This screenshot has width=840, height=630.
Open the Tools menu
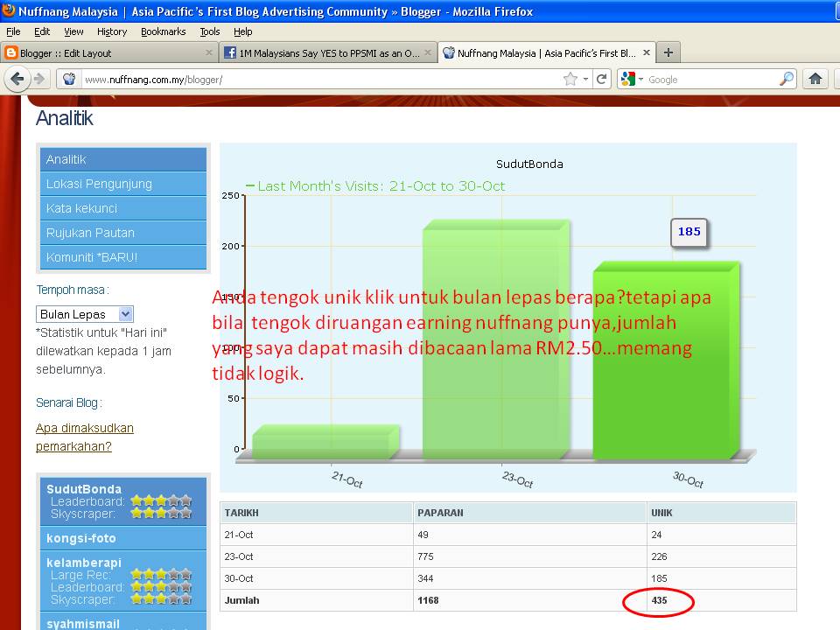(209, 31)
